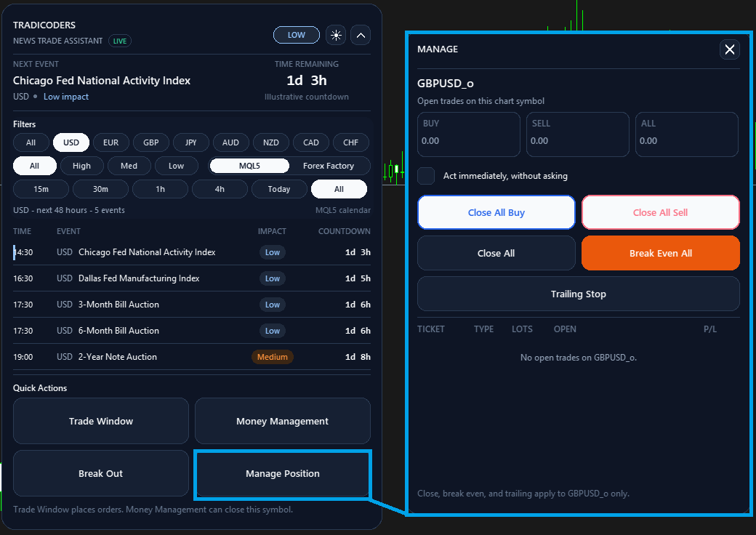
Task: Set time range filter to Today
Action: 279,189
